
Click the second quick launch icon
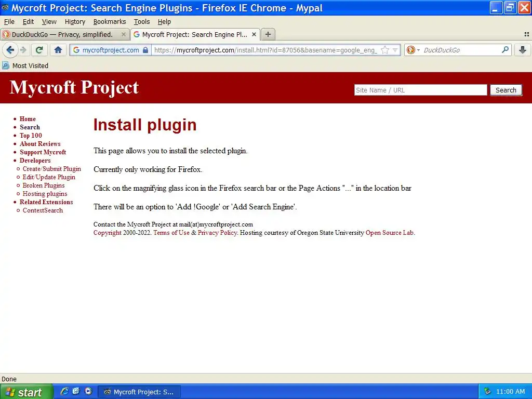click(76, 391)
